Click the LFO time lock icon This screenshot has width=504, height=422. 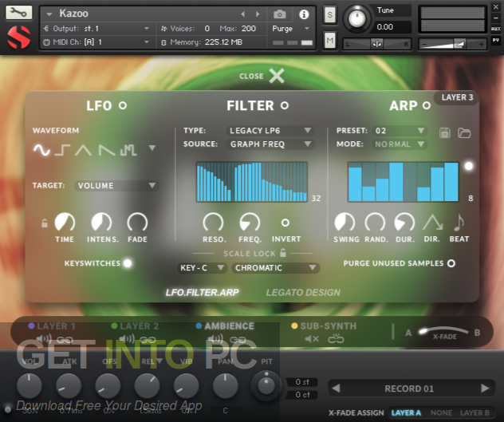45,223
